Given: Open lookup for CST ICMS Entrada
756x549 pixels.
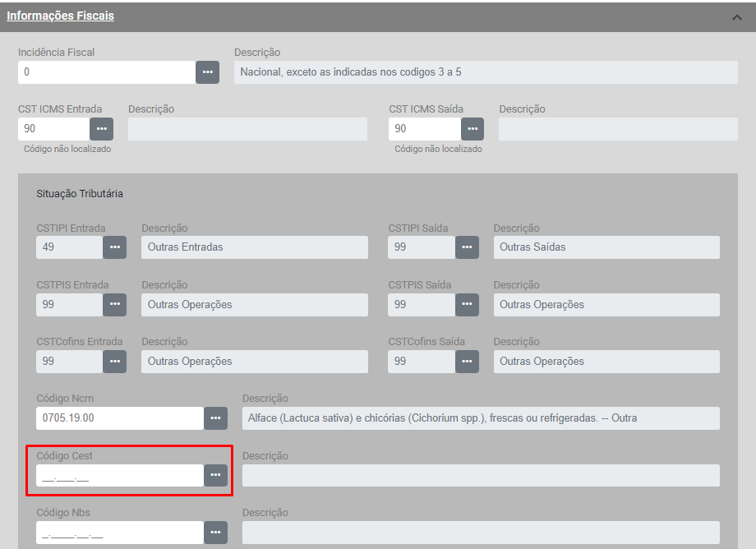Looking at the screenshot, I should click(x=101, y=129).
